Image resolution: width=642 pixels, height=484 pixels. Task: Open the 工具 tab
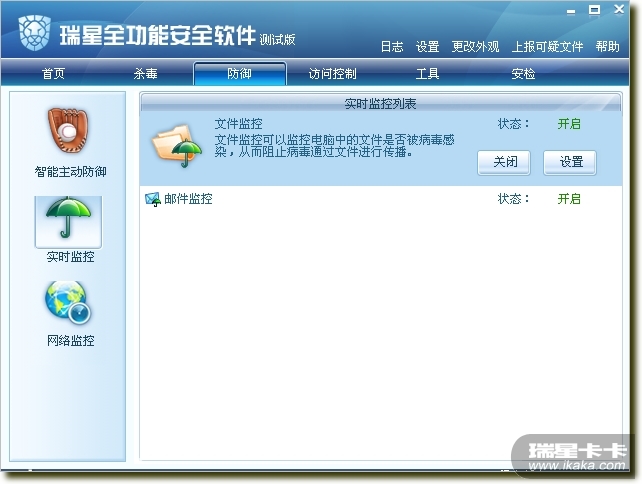[427, 74]
